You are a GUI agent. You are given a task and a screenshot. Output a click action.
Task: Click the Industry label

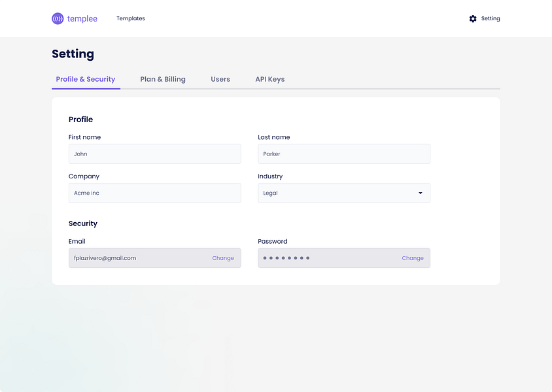pos(270,176)
